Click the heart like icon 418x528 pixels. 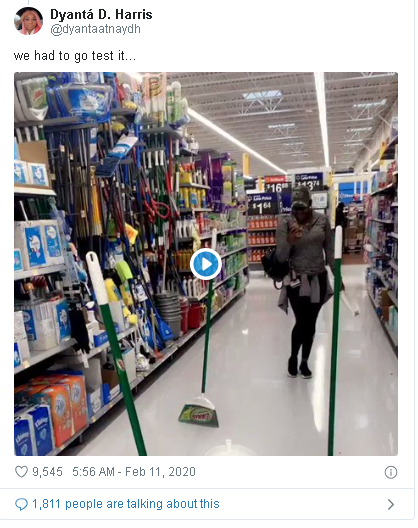coord(21,472)
